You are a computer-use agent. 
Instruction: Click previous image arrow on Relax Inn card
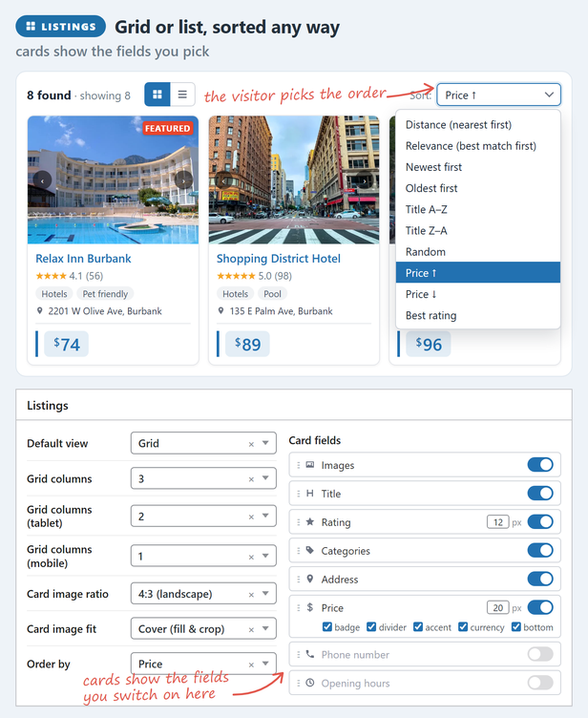[42, 180]
